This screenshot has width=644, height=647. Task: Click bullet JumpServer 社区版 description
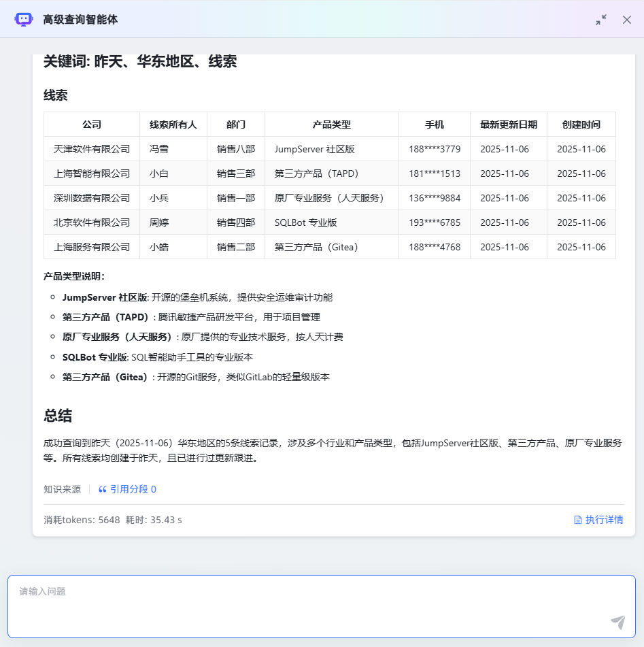(198, 297)
